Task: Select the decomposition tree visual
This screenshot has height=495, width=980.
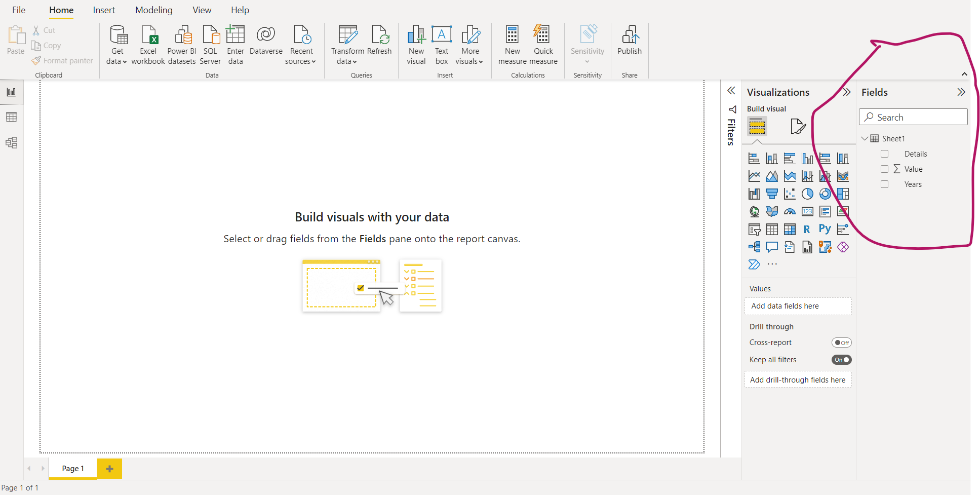Action: (754, 247)
